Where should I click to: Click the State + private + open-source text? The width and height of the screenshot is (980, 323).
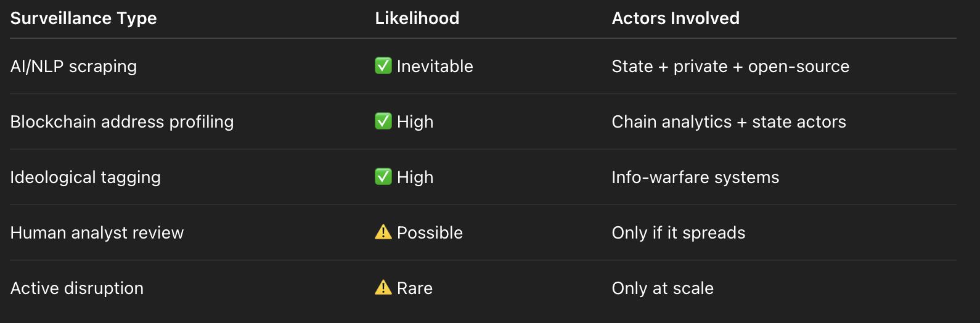730,67
